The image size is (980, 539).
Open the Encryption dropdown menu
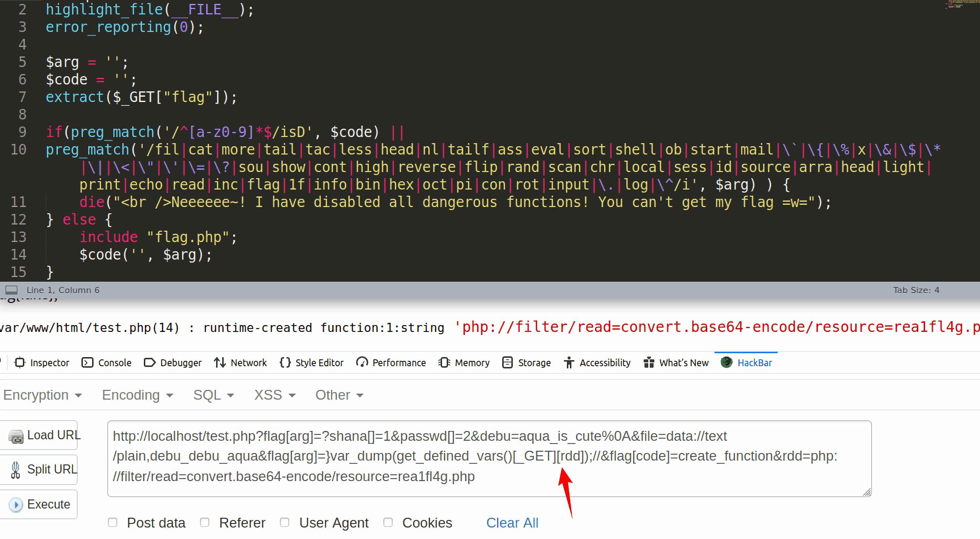coord(43,395)
